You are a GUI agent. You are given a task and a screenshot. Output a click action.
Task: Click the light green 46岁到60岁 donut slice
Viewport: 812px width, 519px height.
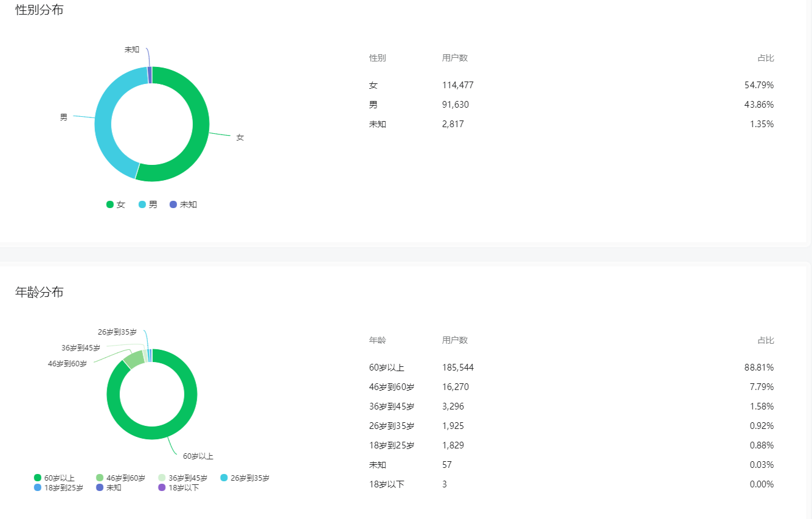[135, 359]
